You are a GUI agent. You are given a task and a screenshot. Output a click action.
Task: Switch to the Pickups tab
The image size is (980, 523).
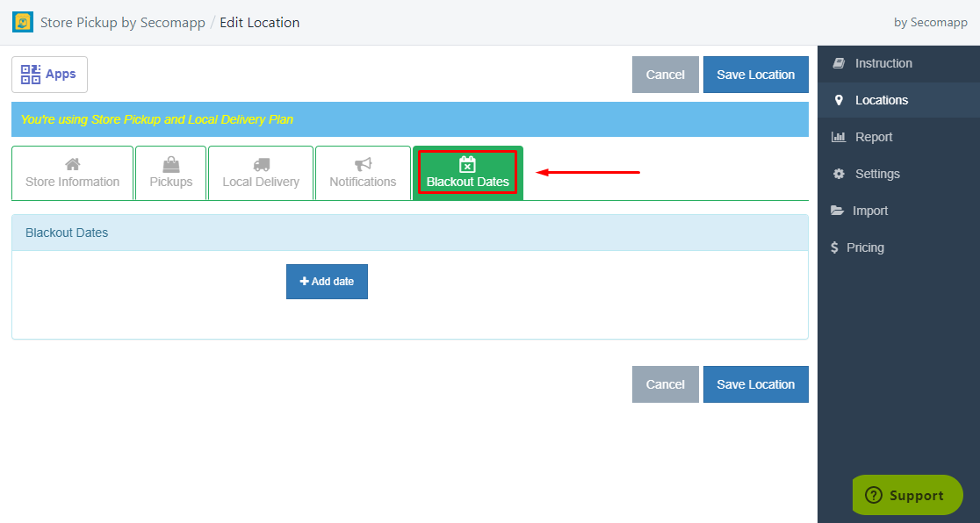pyautogui.click(x=170, y=173)
